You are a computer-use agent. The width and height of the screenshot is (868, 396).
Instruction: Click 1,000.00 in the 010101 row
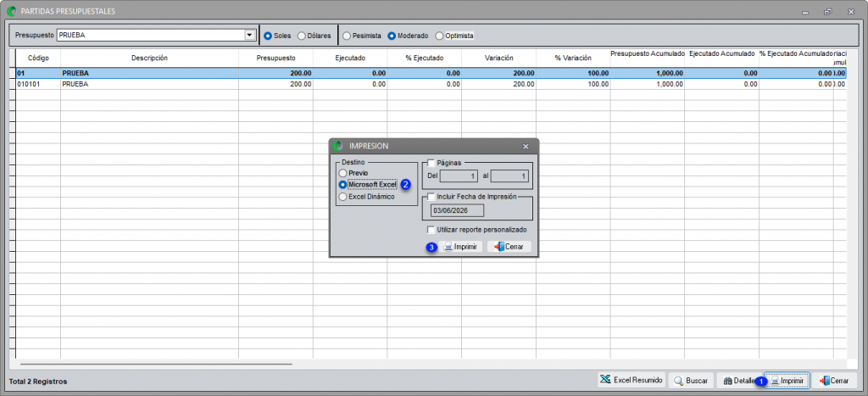point(669,84)
